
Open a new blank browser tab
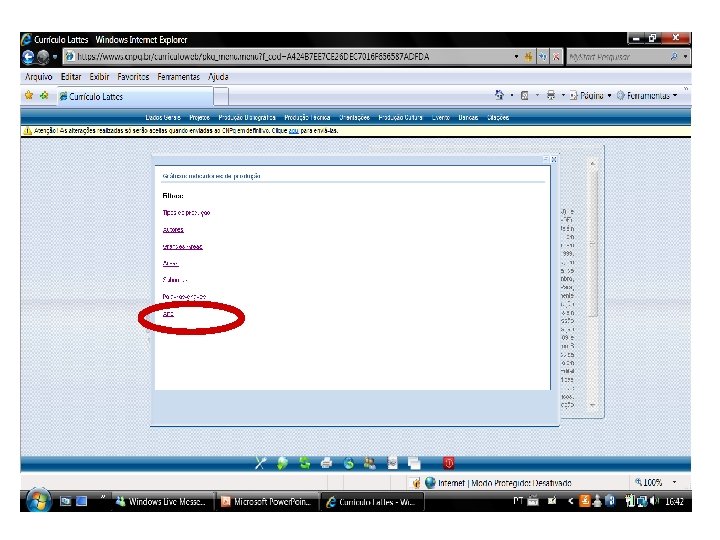click(221, 97)
